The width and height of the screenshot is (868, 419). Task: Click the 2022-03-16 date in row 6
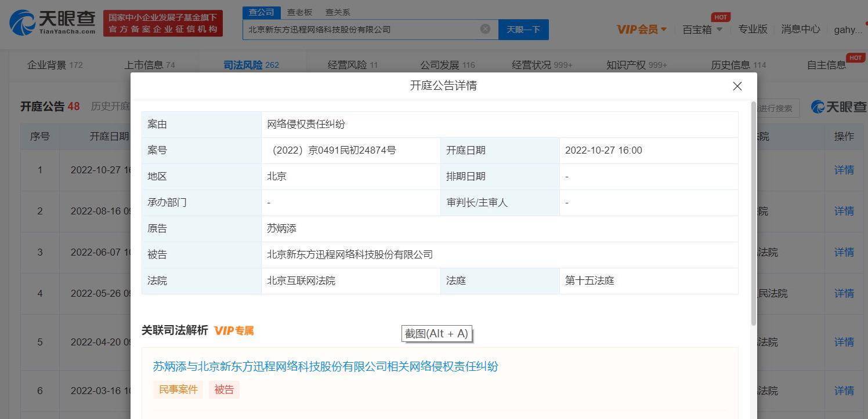pyautogui.click(x=100, y=391)
